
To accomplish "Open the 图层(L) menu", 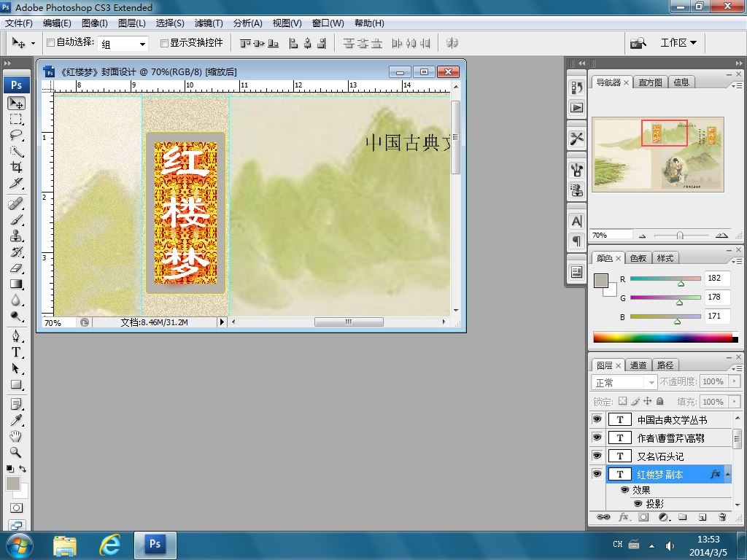I will point(131,23).
